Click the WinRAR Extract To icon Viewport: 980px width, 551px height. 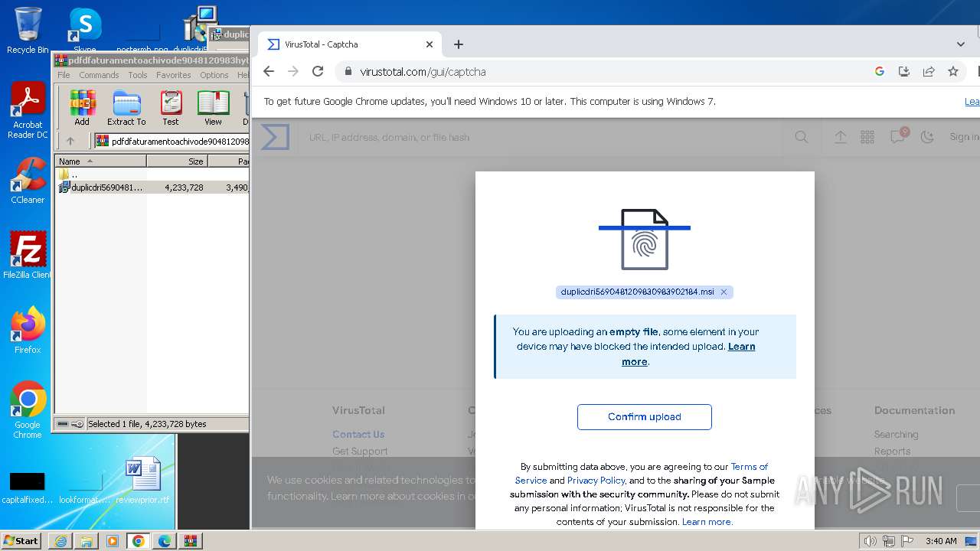(x=126, y=108)
